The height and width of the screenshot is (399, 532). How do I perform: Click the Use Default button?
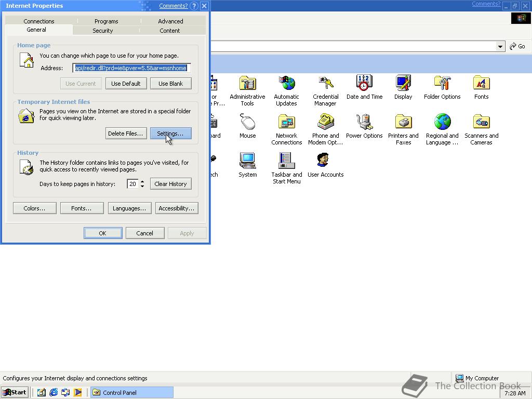(126, 84)
